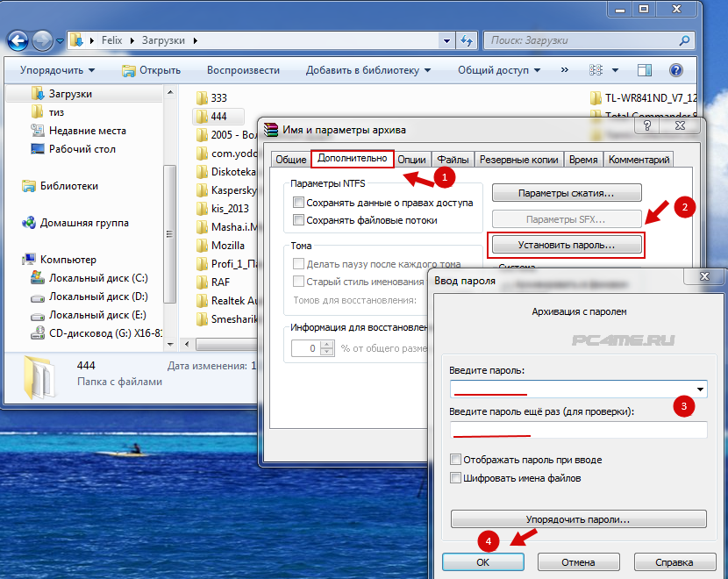
Task: Enable Отображать пароль при вводе
Action: 455,460
